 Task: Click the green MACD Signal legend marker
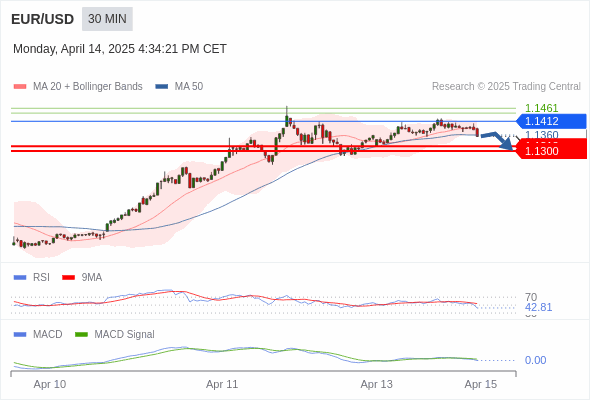pyautogui.click(x=81, y=335)
